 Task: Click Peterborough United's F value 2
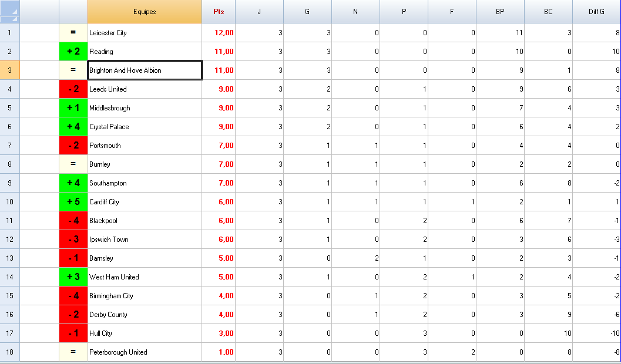click(x=452, y=352)
